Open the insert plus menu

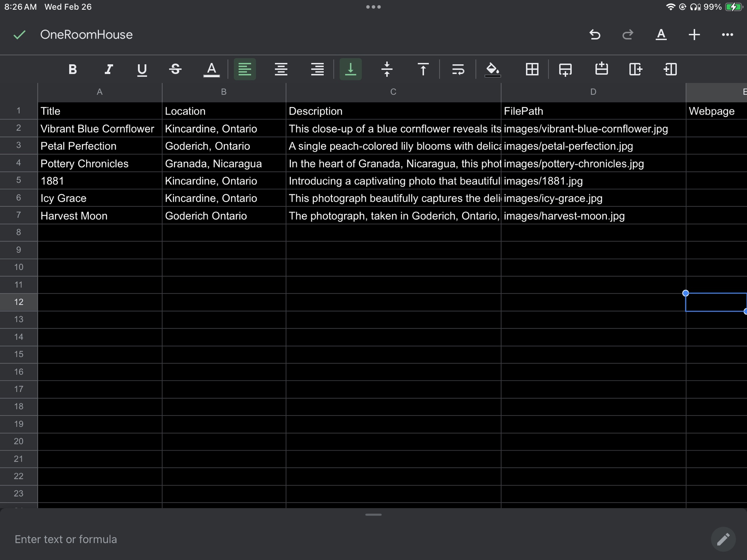pyautogui.click(x=694, y=35)
